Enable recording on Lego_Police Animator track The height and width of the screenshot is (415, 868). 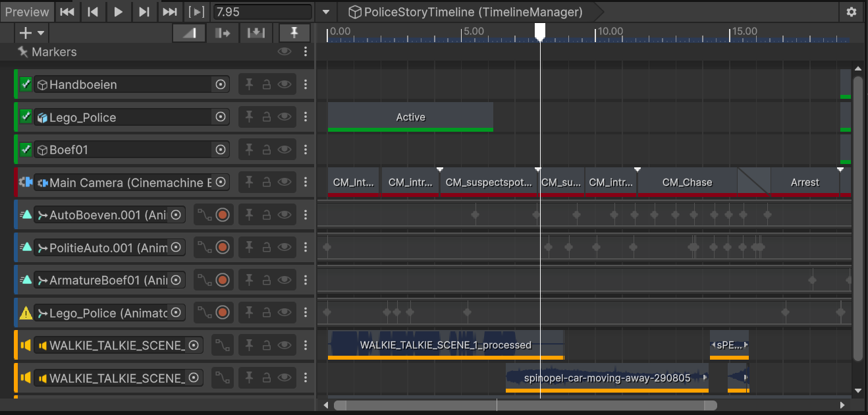223,313
